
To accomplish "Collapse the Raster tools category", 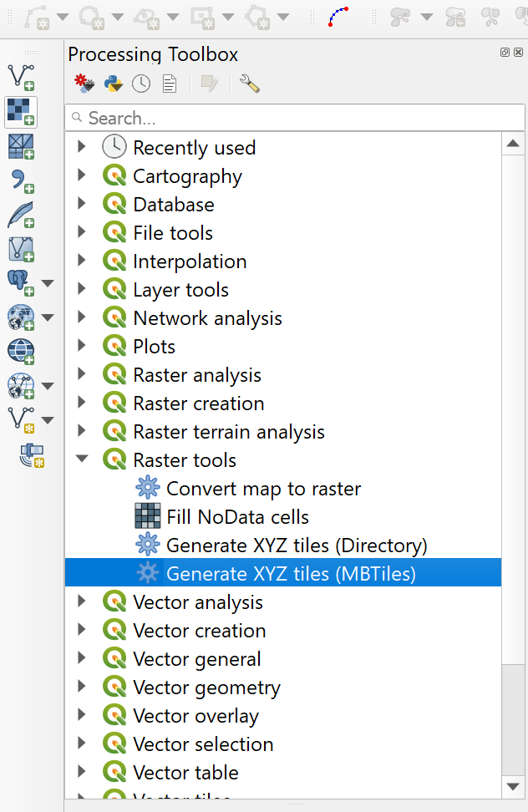I will [81, 459].
